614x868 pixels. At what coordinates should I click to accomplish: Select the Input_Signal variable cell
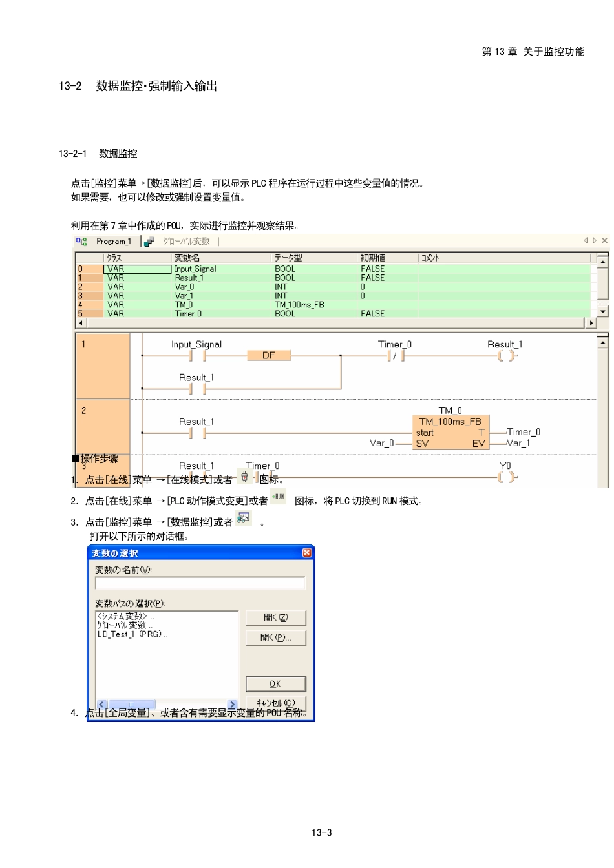coord(221,269)
